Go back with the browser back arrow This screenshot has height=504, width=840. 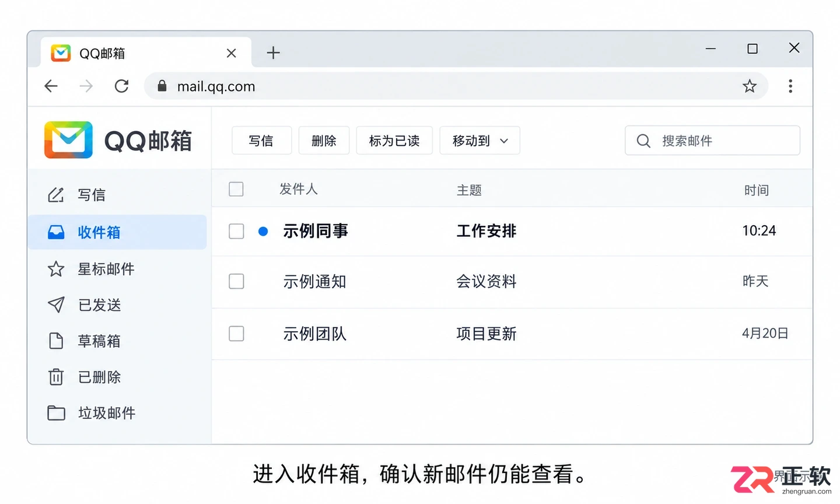coord(51,86)
